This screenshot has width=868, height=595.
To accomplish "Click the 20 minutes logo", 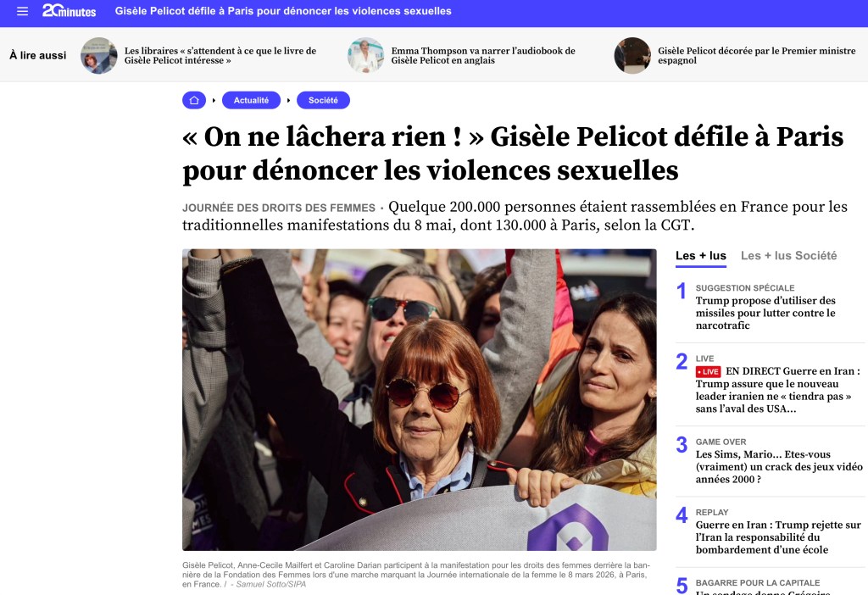I will pos(70,10).
